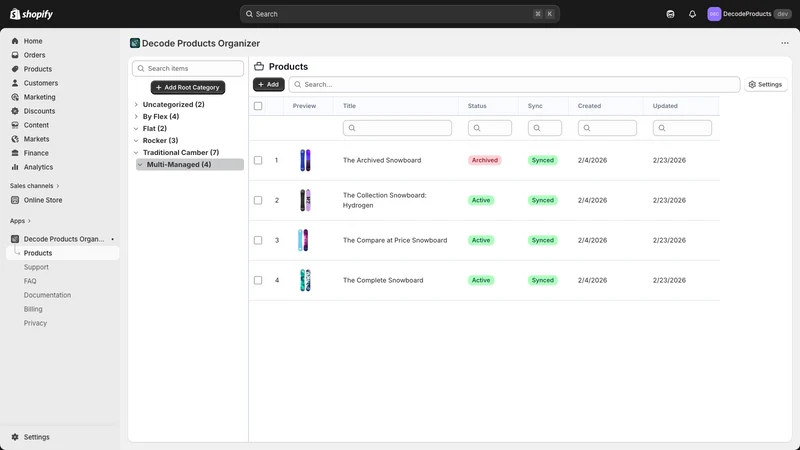This screenshot has width=800, height=450.
Task: Check the box for The Collection Snowboard: Hydrogen
Action: click(x=258, y=200)
